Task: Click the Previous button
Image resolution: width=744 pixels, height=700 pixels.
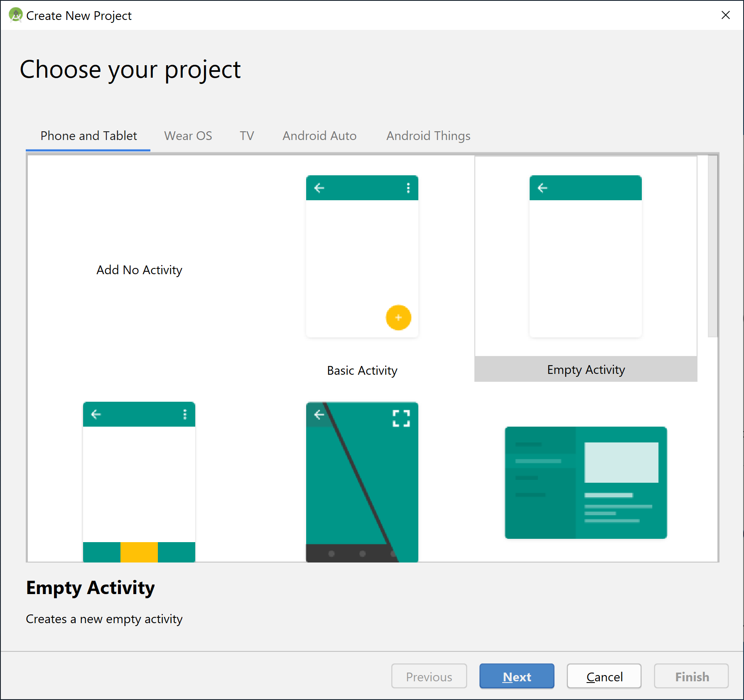Action: (x=429, y=676)
